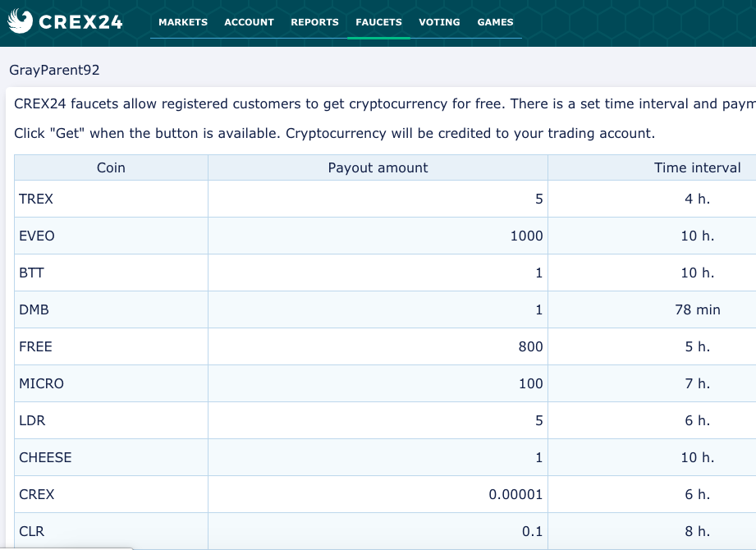Click CLR payout amount 0.1
Image resolution: width=756 pixels, height=550 pixels.
tap(532, 531)
